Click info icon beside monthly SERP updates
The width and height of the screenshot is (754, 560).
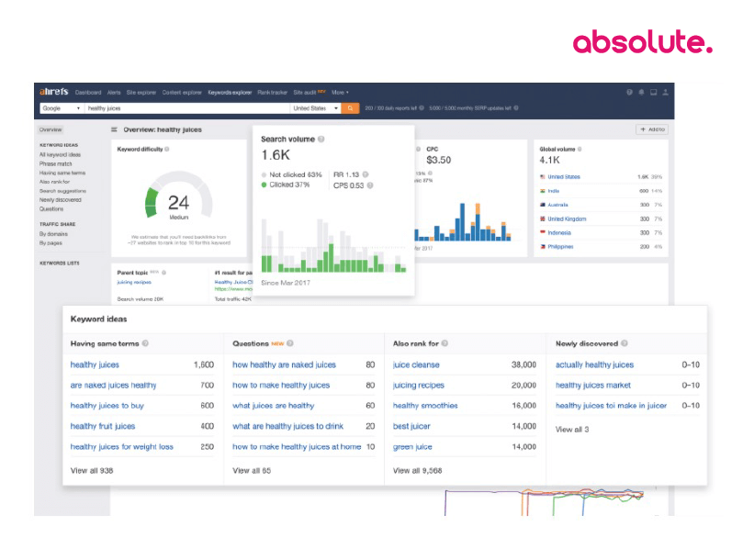click(516, 108)
